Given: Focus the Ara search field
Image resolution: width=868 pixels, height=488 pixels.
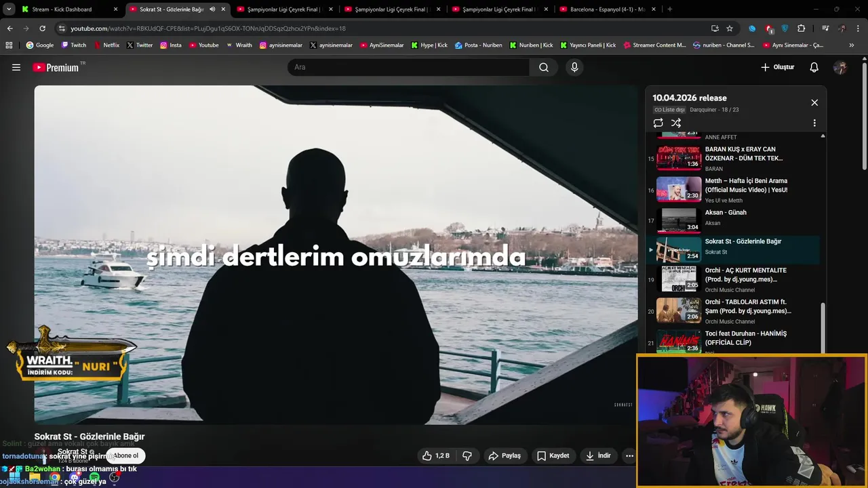Looking at the screenshot, I should tap(408, 67).
